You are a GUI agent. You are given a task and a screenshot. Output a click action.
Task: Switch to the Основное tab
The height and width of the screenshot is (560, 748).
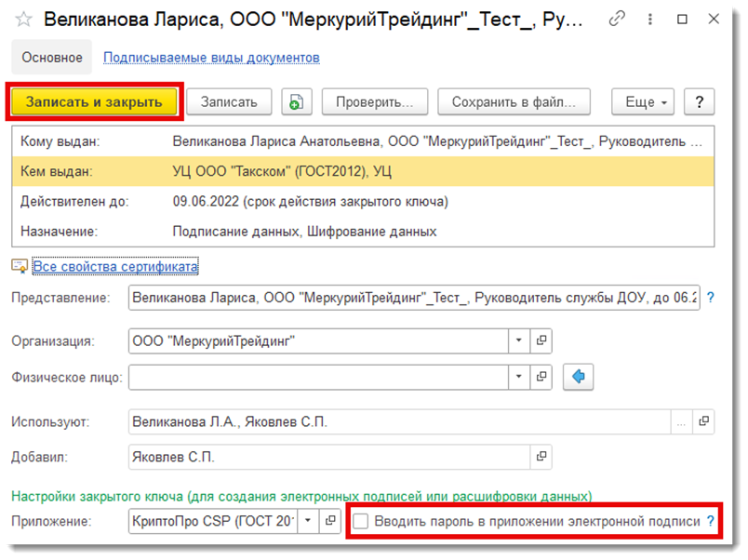tap(53, 58)
